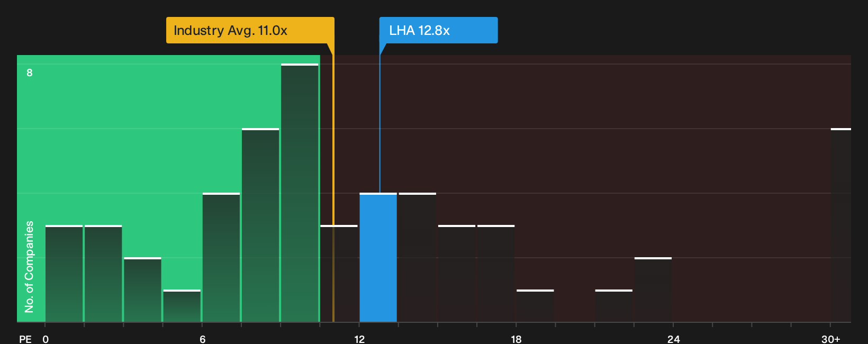Select the green bar starting at PE 6
This screenshot has height=344, width=868.
221,257
